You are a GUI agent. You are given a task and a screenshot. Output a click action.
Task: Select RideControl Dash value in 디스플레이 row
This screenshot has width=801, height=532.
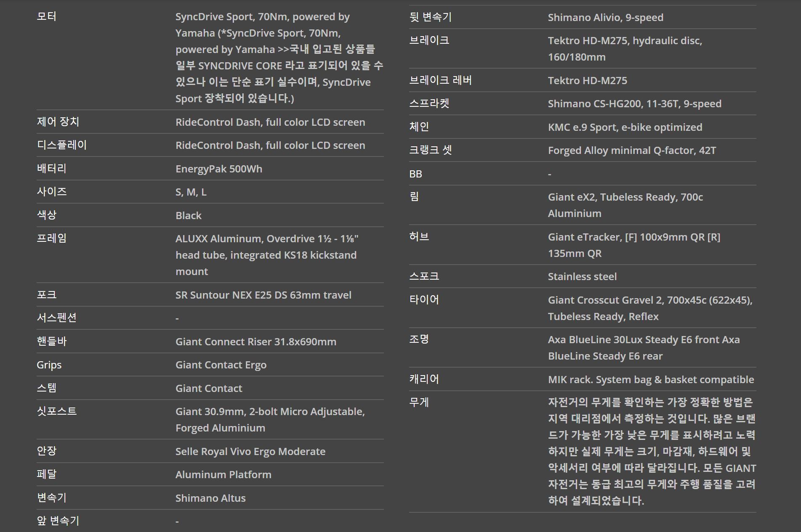coord(270,145)
